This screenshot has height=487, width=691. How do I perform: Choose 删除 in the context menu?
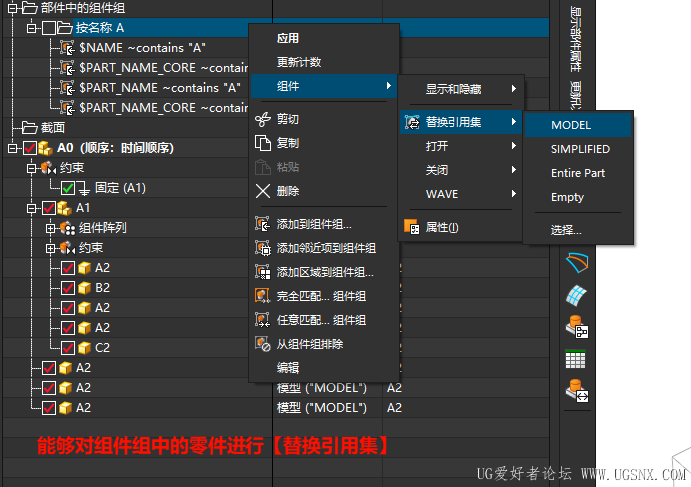[x=324, y=191]
